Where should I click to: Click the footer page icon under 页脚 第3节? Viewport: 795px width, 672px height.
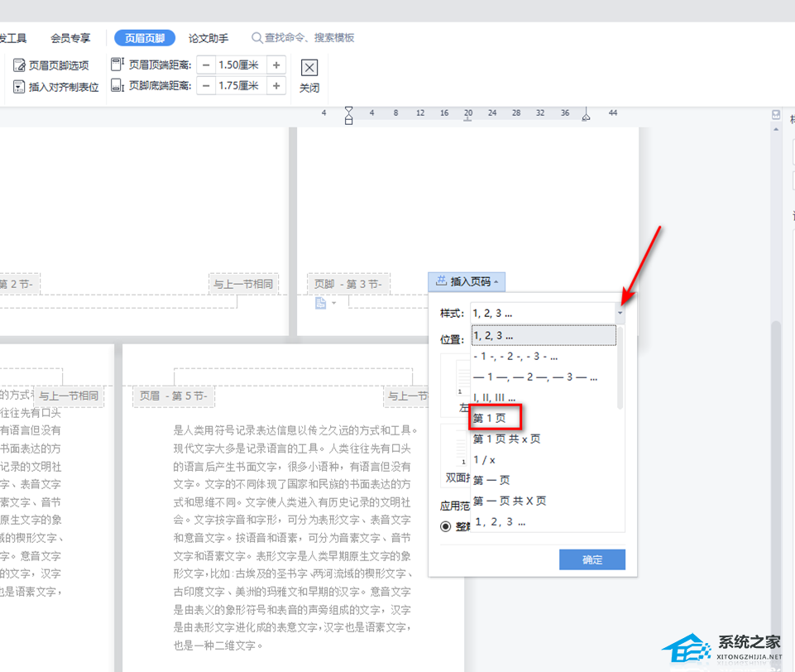(x=321, y=304)
